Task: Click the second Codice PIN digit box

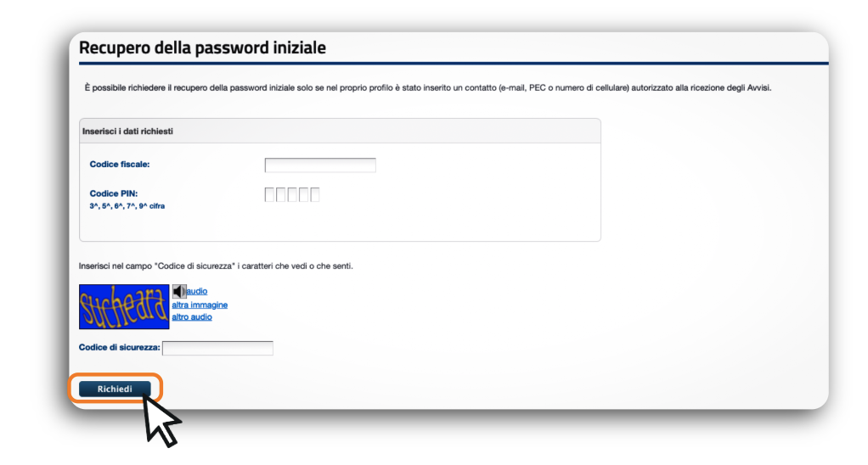Action: (281, 195)
